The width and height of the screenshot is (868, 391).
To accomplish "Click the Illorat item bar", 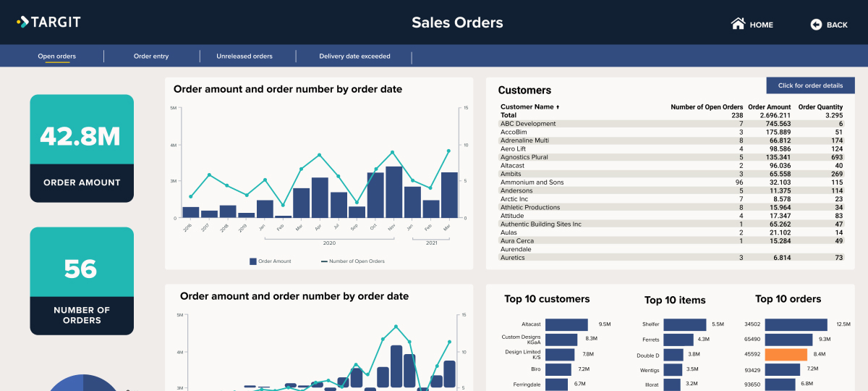I will (671, 384).
